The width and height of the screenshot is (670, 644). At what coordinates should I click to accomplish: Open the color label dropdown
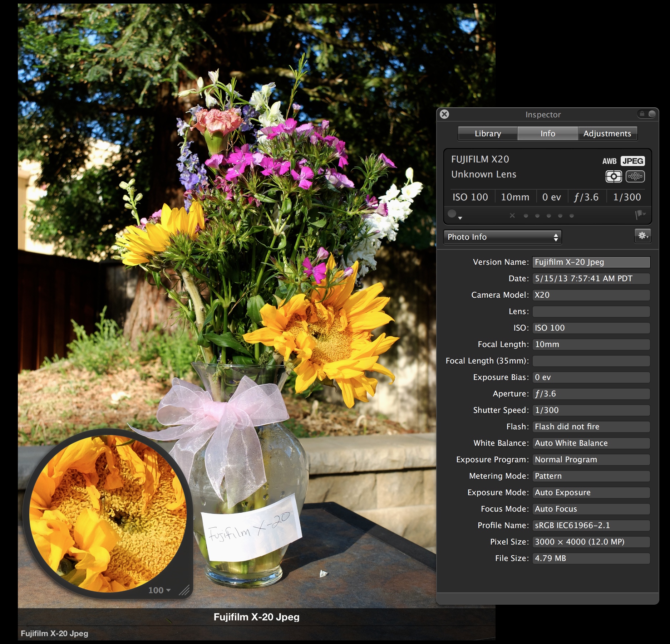point(454,215)
